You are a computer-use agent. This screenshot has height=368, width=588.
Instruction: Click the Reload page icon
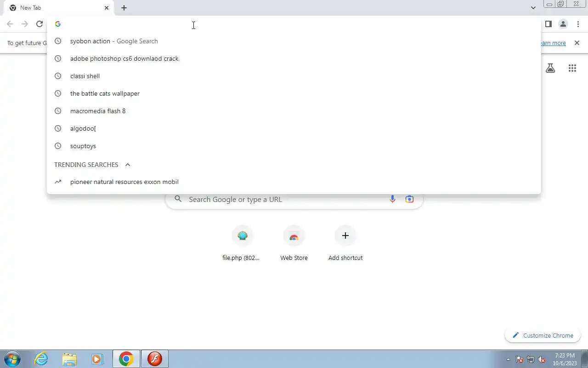tap(40, 24)
